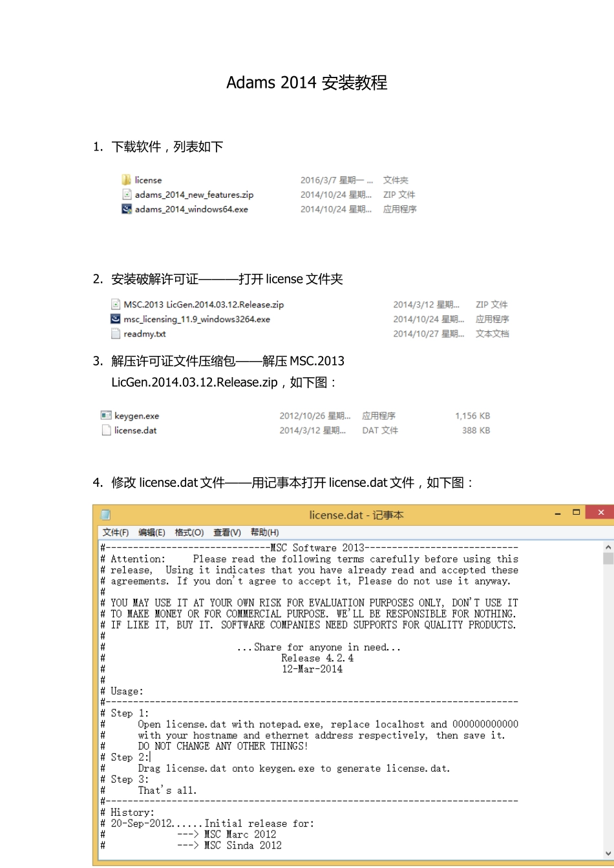Click '...Share for anyone in need...' line
This screenshot has width=614, height=868.
pyautogui.click(x=319, y=647)
